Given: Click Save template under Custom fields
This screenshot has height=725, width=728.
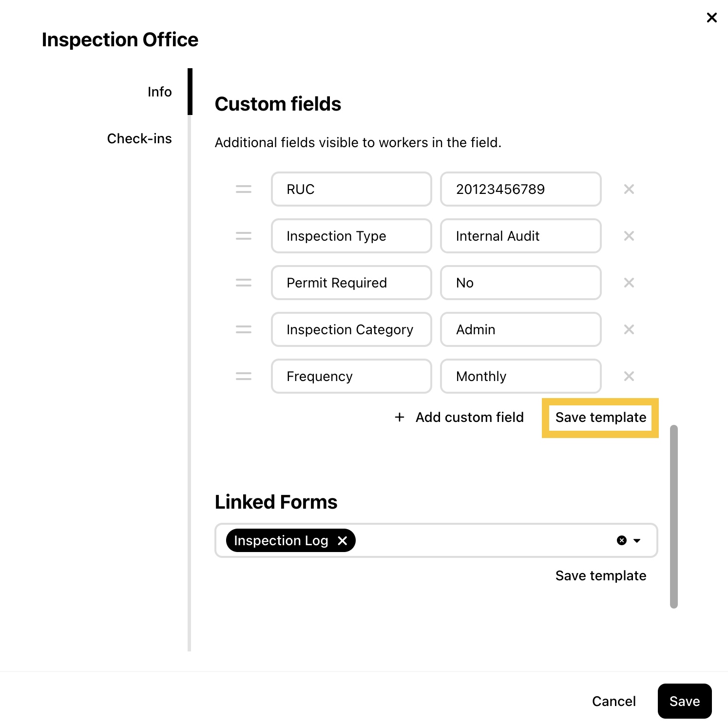Looking at the screenshot, I should point(600,418).
